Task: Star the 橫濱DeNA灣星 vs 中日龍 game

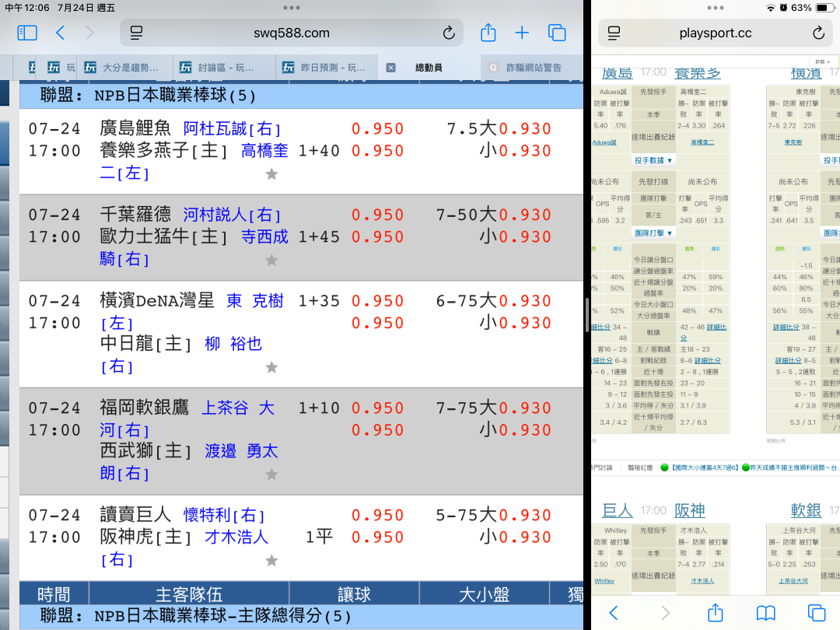Action: click(x=271, y=367)
